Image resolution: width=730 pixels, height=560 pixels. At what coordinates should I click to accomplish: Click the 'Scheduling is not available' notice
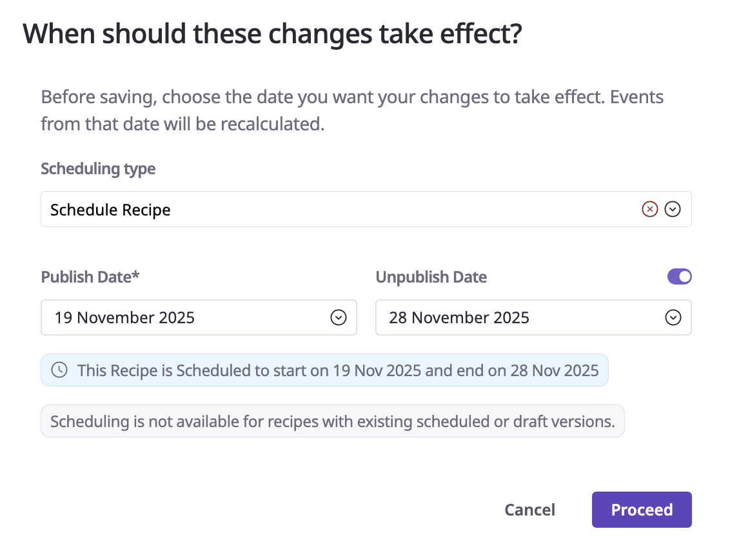(332, 421)
